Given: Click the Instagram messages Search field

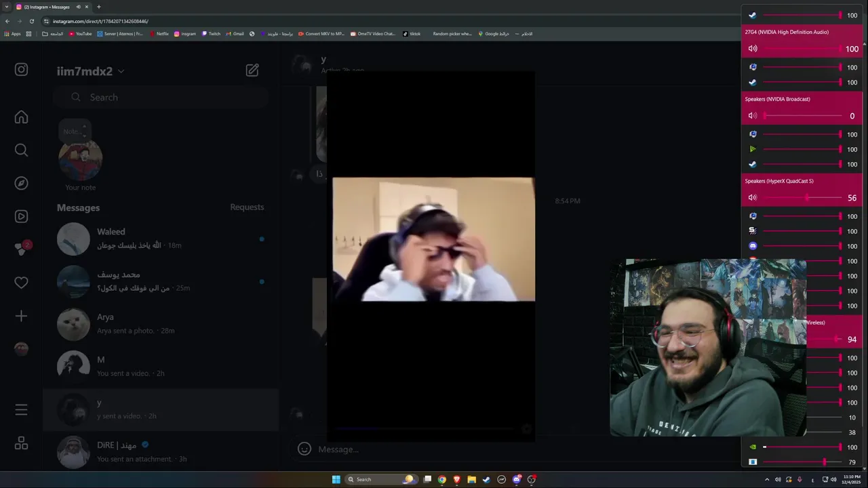Looking at the screenshot, I should pyautogui.click(x=160, y=97).
